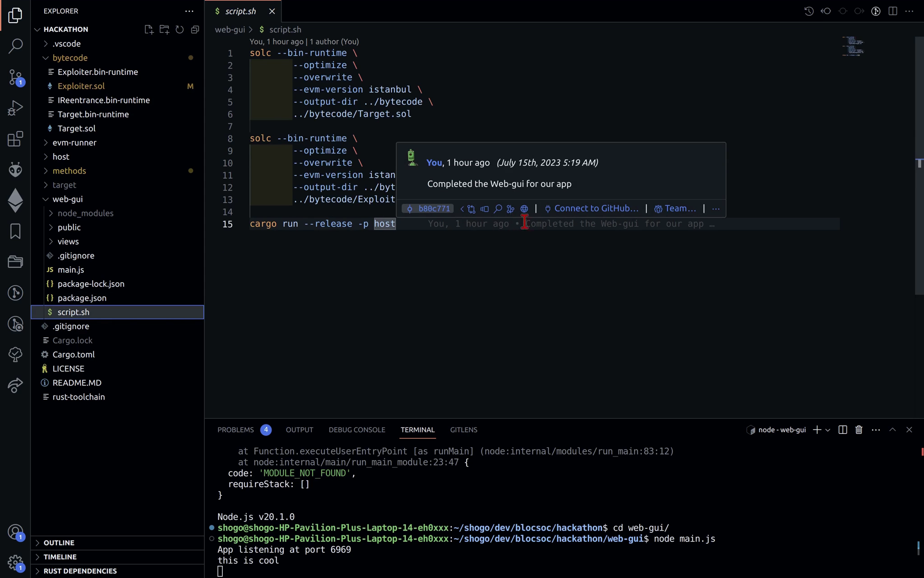The width and height of the screenshot is (924, 578).
Task: Switch to the GITLENS tab
Action: point(464,430)
